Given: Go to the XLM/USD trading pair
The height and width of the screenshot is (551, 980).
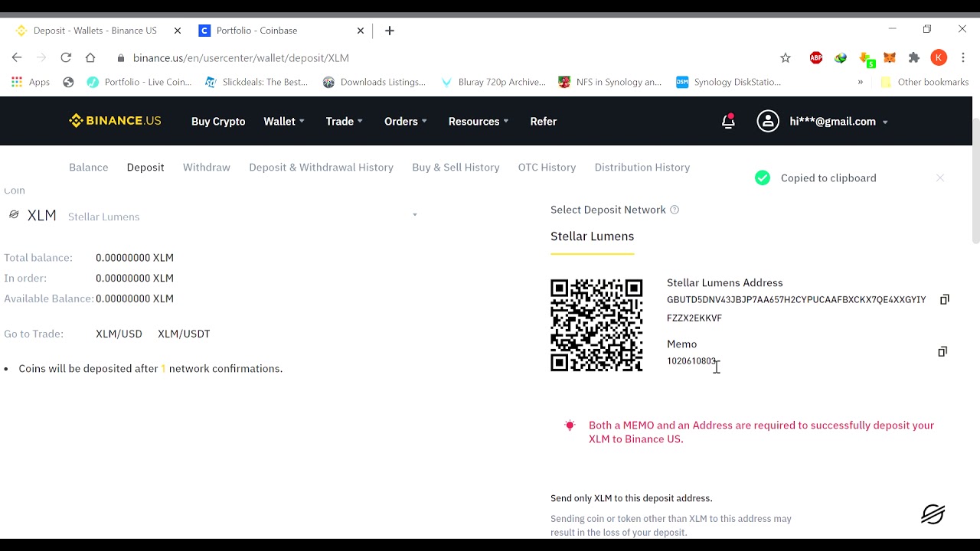Looking at the screenshot, I should coord(119,334).
